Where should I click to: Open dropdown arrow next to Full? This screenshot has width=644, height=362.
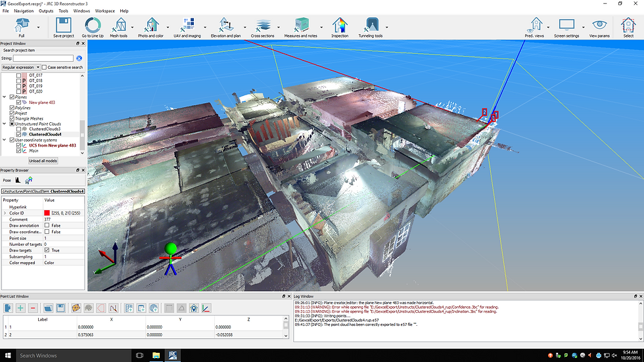tap(38, 27)
